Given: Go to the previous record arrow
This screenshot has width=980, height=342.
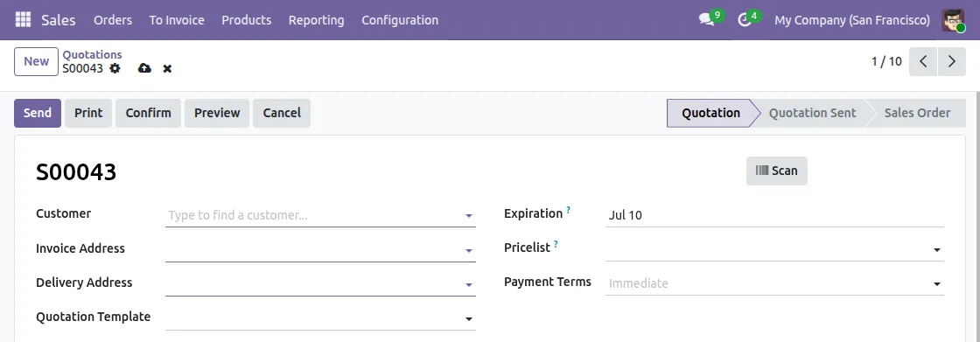Looking at the screenshot, I should point(923,61).
